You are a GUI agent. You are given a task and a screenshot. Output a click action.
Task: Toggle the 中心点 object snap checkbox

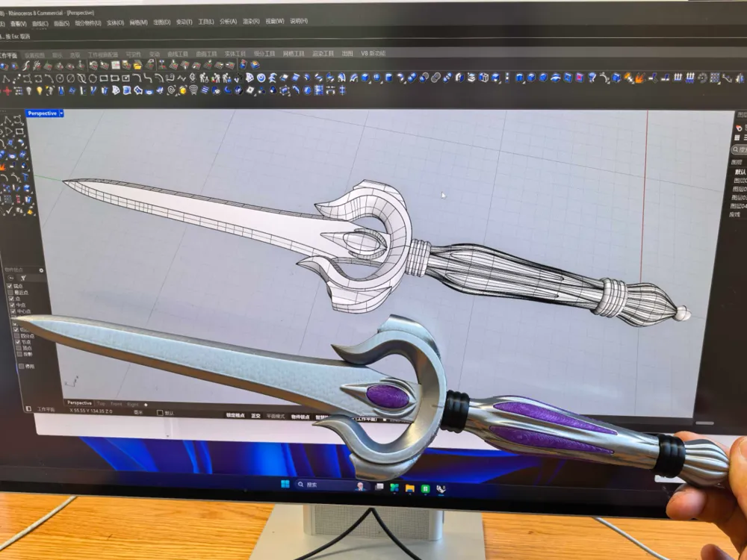click(13, 311)
